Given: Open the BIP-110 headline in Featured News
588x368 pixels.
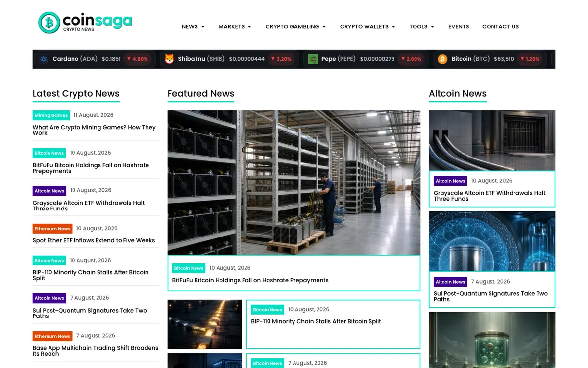Looking at the screenshot, I should pyautogui.click(x=316, y=321).
